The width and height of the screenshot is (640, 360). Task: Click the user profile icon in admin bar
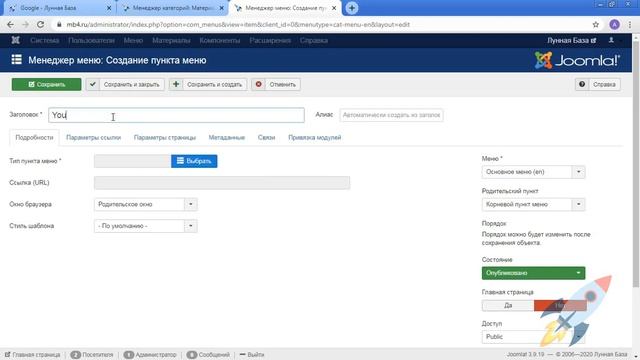tap(611, 40)
